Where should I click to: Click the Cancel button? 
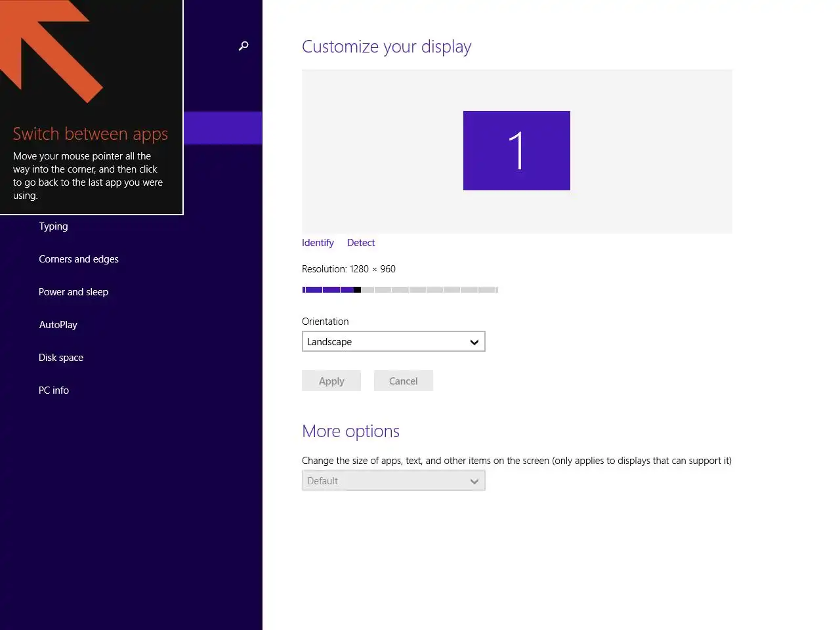coord(404,381)
